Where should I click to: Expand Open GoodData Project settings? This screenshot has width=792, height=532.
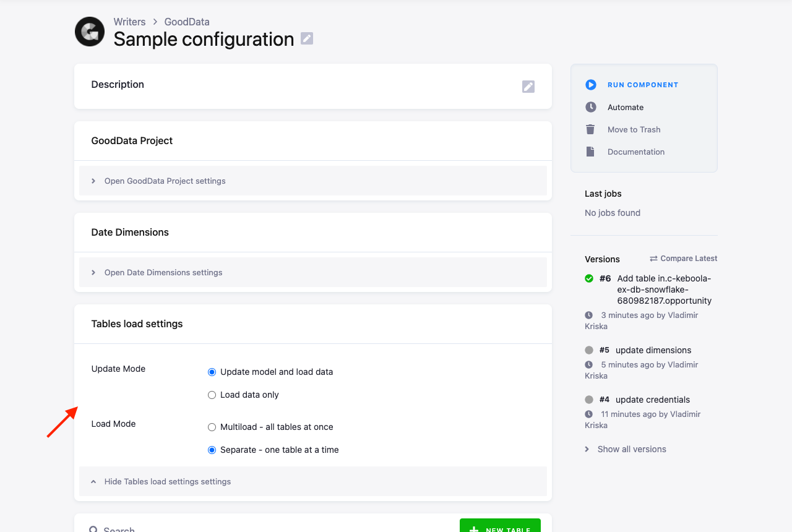(313, 181)
